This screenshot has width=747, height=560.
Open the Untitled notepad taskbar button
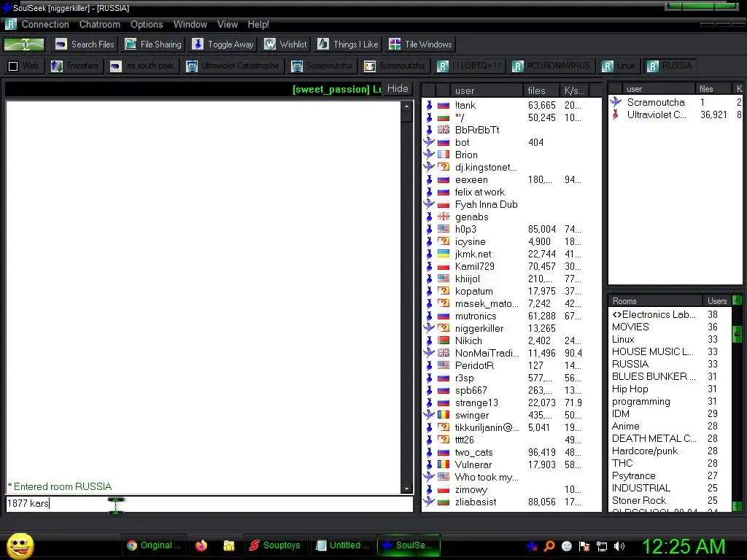(x=343, y=545)
